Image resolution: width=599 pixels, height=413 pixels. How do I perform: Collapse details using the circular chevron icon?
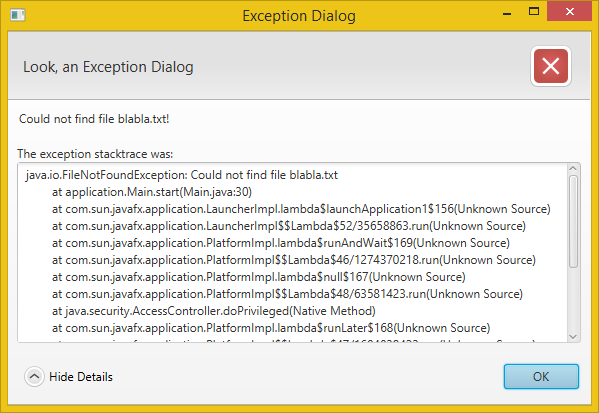coord(34,377)
